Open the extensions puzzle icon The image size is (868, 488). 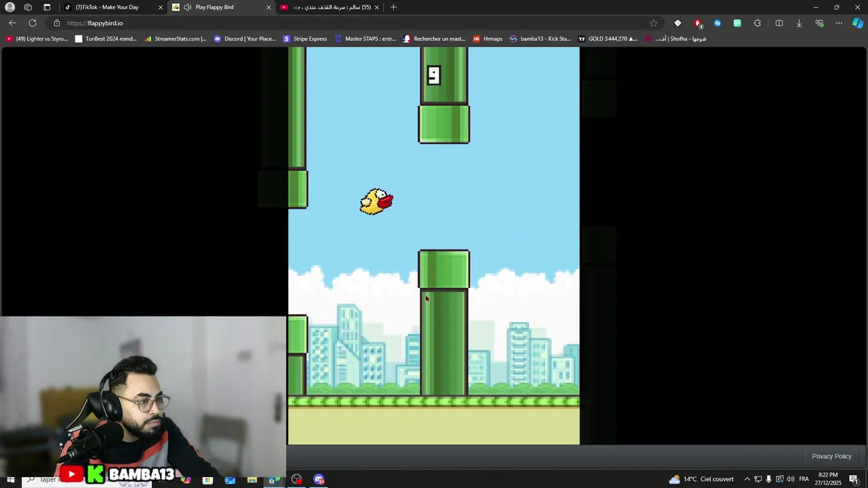757,23
